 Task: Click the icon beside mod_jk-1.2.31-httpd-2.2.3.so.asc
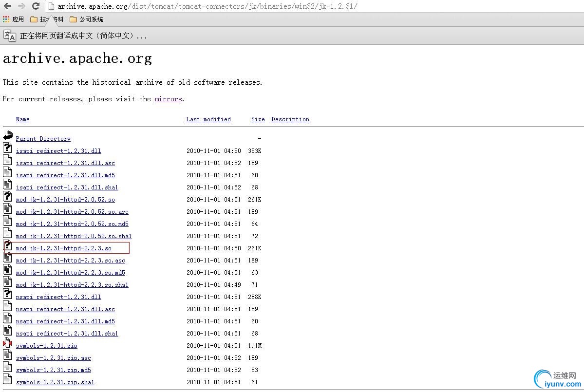(x=7, y=257)
